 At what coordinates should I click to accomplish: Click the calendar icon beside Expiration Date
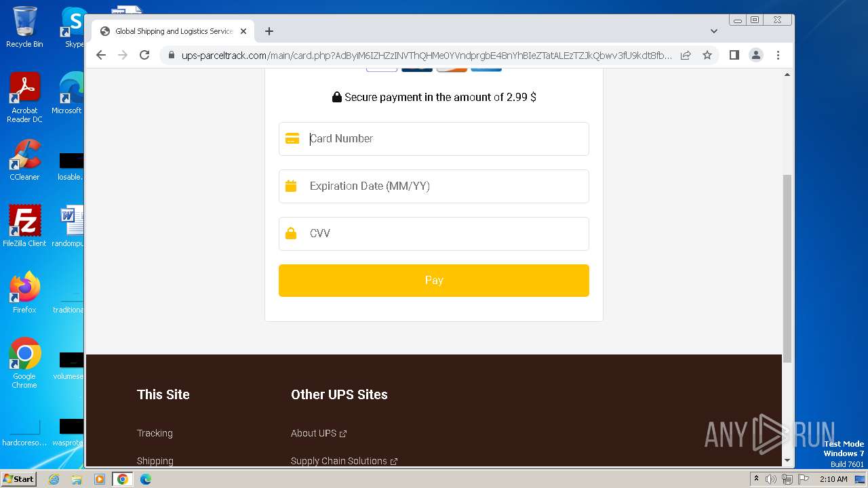[x=291, y=186]
